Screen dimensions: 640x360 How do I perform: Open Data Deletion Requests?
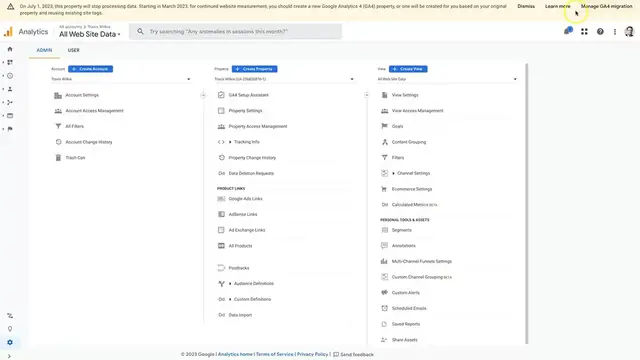[x=251, y=173]
